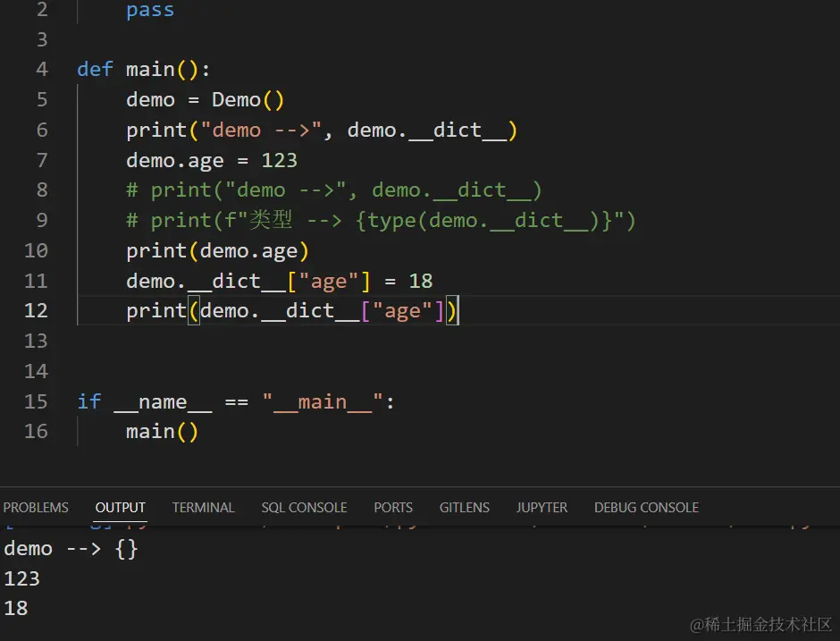Click the uncommented print demo.__dict__ on line 6
Screen dimensions: 840x641
322,131
